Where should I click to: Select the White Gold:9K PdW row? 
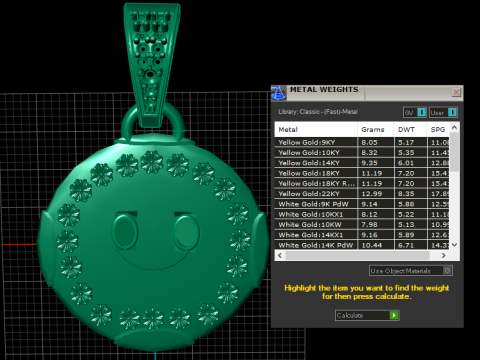(x=362, y=204)
